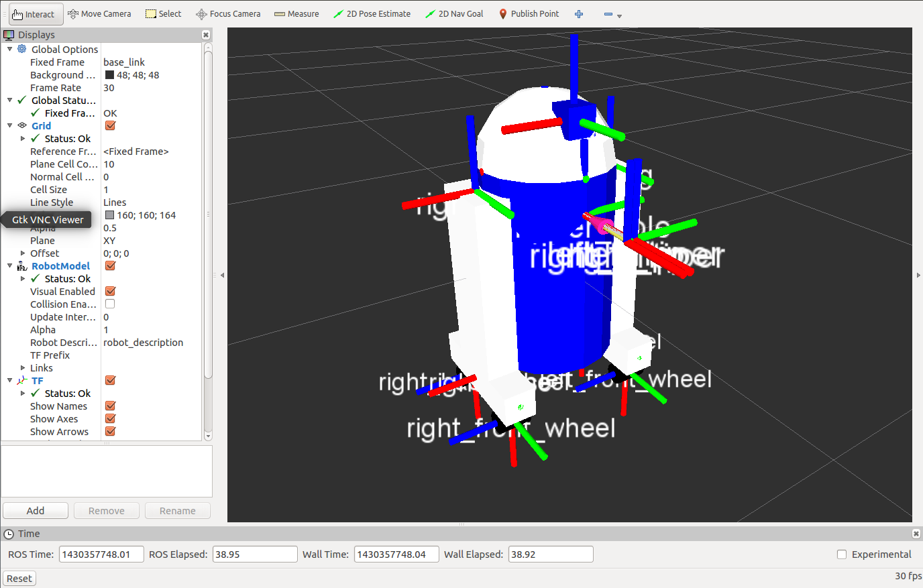
Task: Click the Rename display button
Action: coord(178,511)
